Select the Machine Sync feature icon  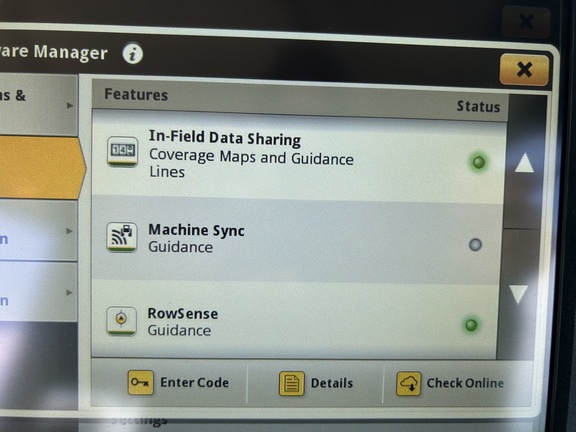point(122,237)
